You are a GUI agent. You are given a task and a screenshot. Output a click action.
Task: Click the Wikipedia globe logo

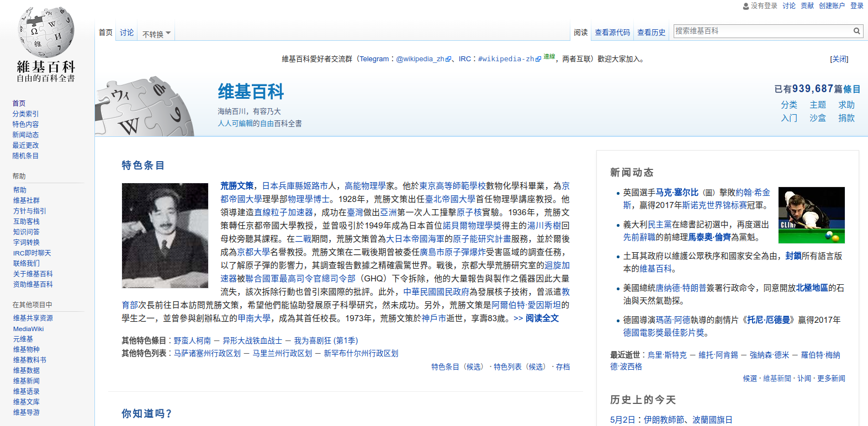point(46,33)
